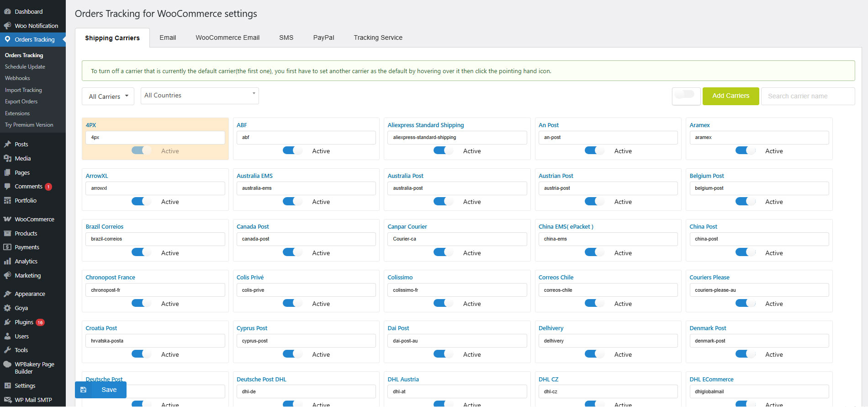The height and width of the screenshot is (407, 868).
Task: Click the Goya gear icon
Action: click(x=7, y=308)
